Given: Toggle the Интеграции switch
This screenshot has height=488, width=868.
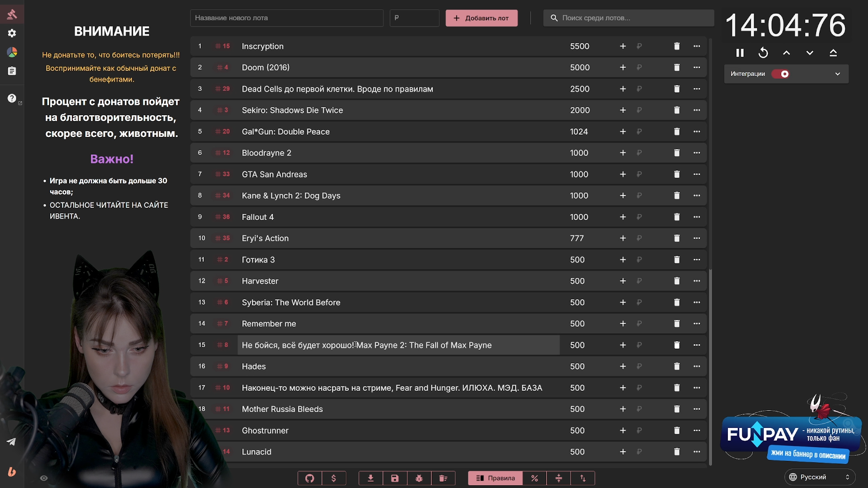Looking at the screenshot, I should coord(781,74).
